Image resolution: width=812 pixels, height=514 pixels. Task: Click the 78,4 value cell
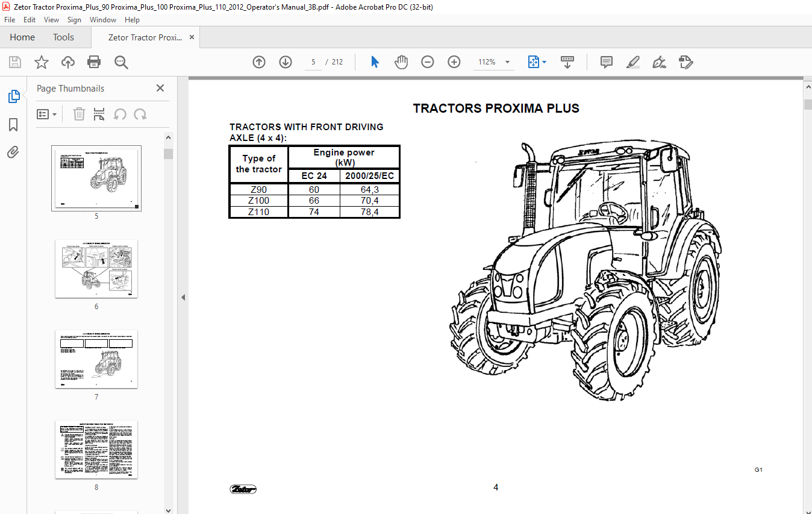[370, 212]
